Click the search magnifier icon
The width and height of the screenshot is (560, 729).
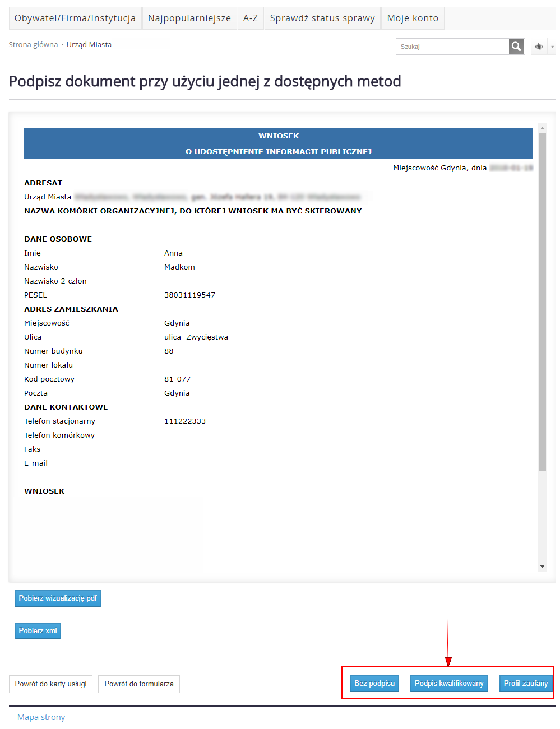(516, 47)
